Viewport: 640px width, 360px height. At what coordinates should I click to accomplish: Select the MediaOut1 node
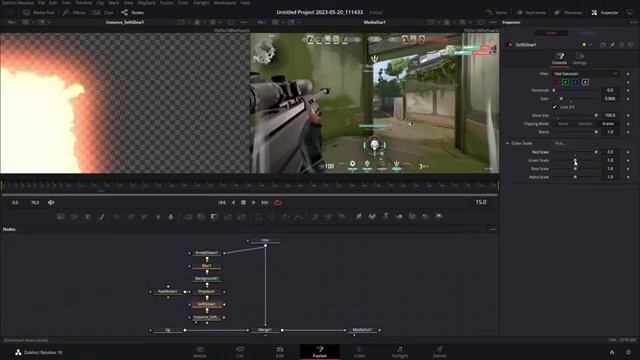tap(362, 330)
